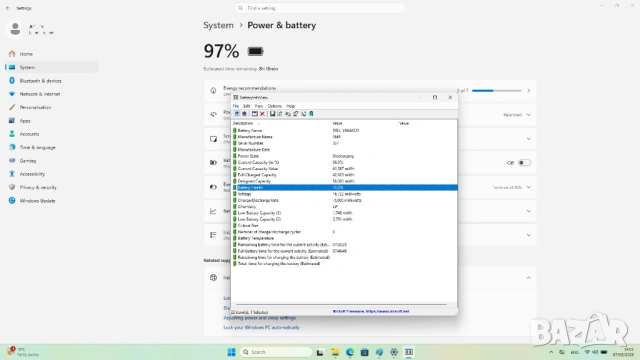Open Lock your Windows PC automatically link

point(261,327)
